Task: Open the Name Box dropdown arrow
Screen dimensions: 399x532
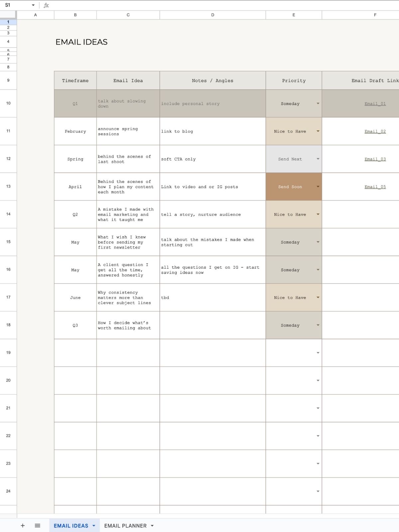Action: (33, 5)
